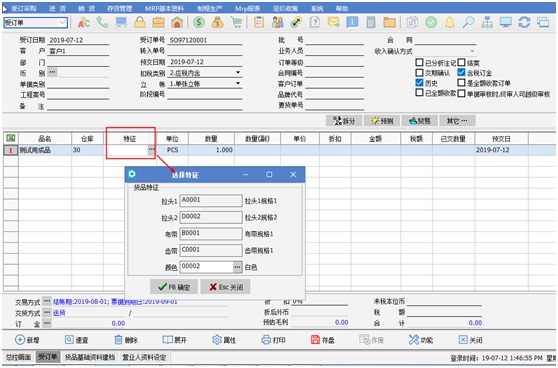Click the magnifier search icon in toolbar
Screen dimensions: 558x368
pyautogui.click(x=468, y=22)
